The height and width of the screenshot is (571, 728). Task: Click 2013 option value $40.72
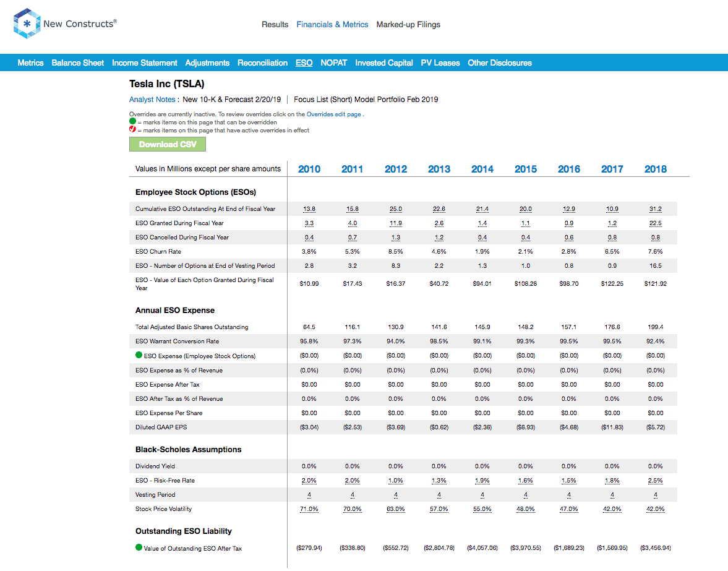point(439,283)
